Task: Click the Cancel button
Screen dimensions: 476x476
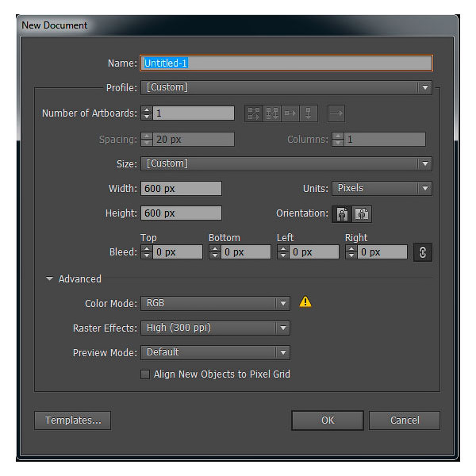Action: [405, 420]
